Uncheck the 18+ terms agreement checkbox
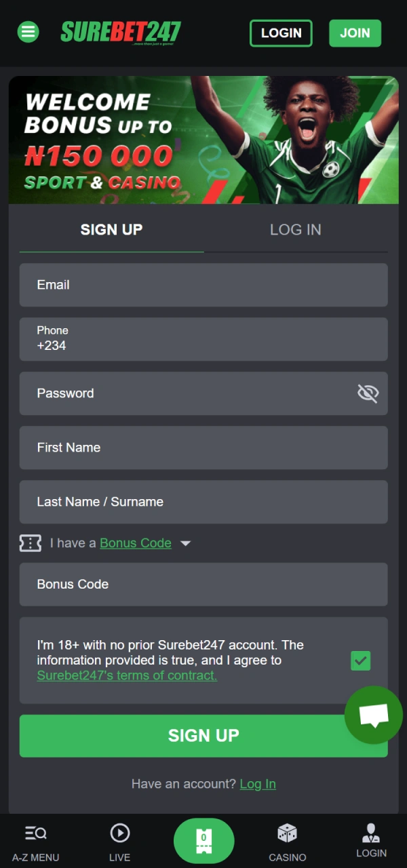407x868 pixels. point(360,660)
